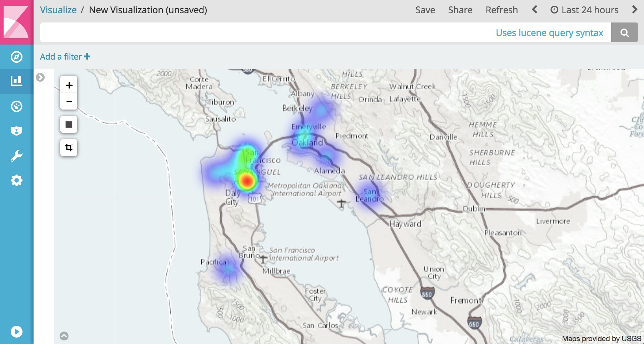The width and height of the screenshot is (644, 344).
Task: Switch to the Visualize breadcrumb
Action: pos(58,10)
